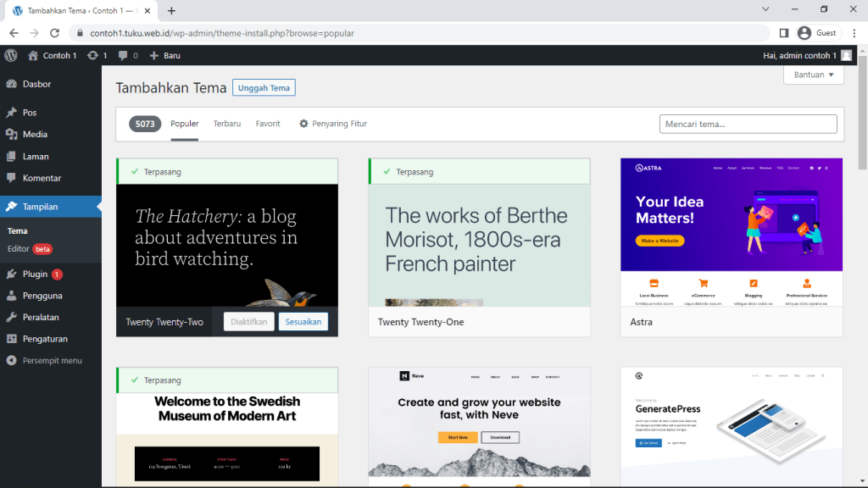This screenshot has height=488, width=868.
Task: Click the Media library icon
Action: (x=11, y=135)
